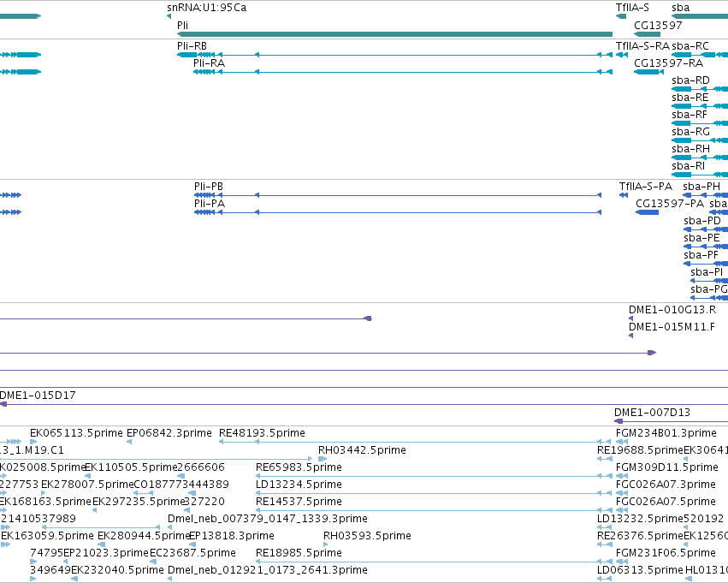The height and width of the screenshot is (583, 728).
Task: Select the sba-RC transcript label
Action: click(690, 46)
